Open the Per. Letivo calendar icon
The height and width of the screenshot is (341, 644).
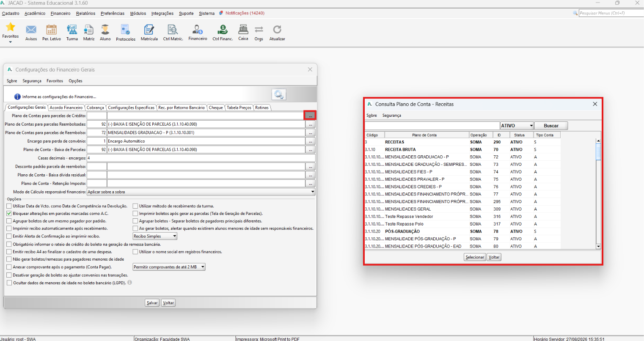(51, 30)
